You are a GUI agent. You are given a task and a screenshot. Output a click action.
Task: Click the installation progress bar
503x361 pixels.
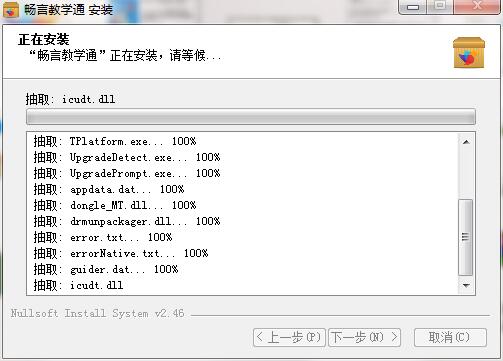click(251, 117)
